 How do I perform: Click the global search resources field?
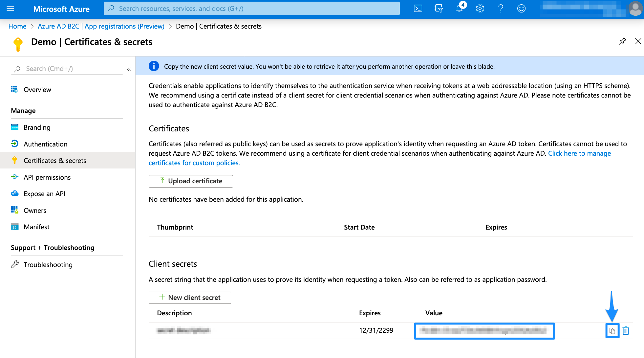[x=251, y=8]
